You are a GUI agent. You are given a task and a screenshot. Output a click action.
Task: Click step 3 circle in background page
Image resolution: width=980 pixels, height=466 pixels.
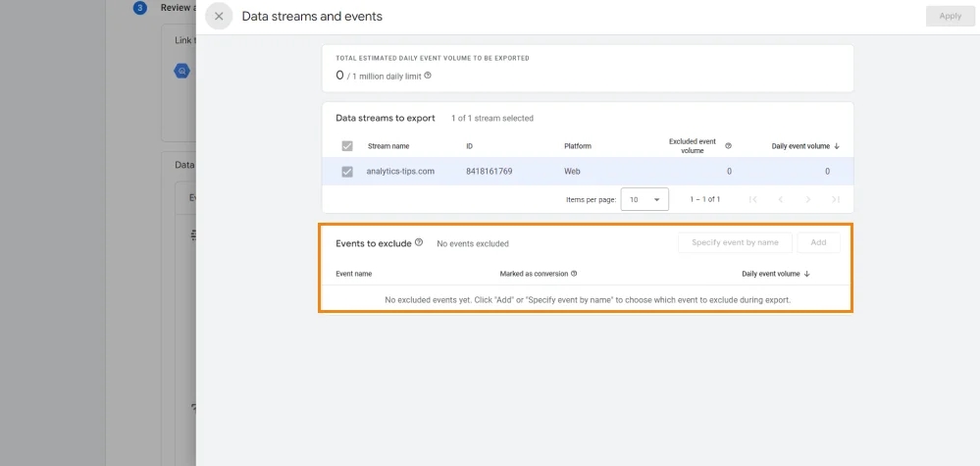coord(140,8)
